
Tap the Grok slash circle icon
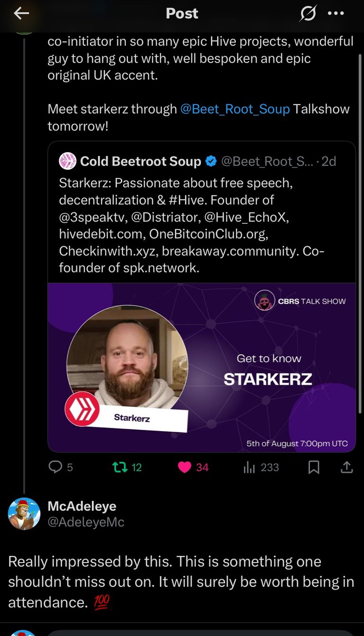tap(308, 14)
